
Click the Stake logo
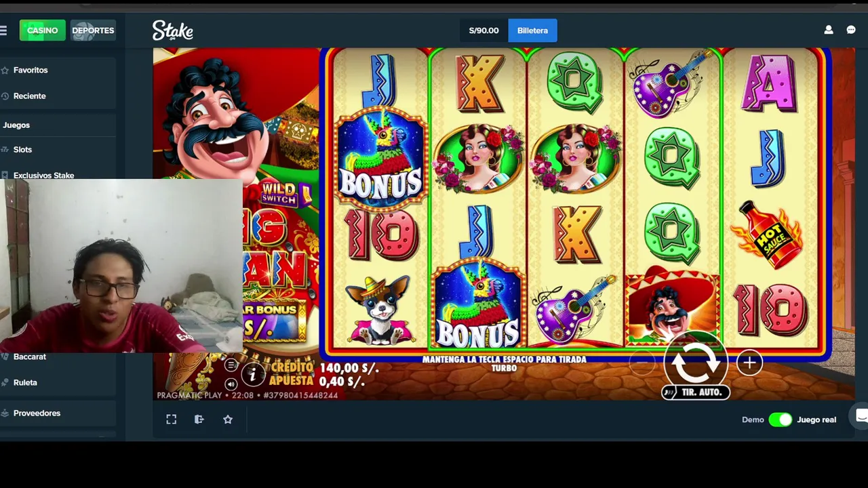tap(172, 30)
